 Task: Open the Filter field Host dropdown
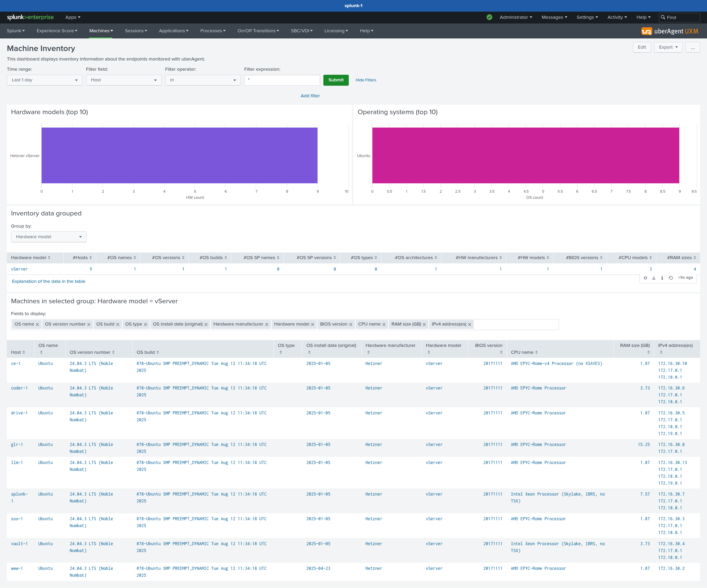coord(124,80)
